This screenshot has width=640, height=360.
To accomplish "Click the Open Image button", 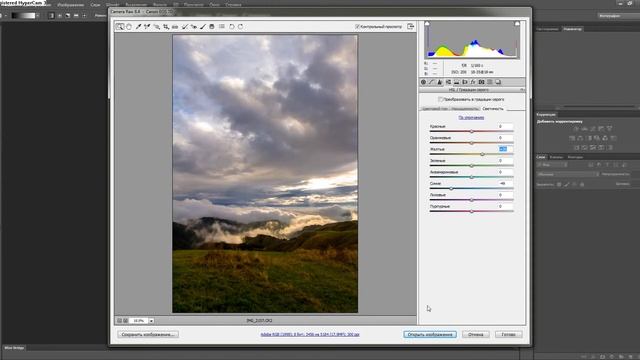I will coord(430,334).
